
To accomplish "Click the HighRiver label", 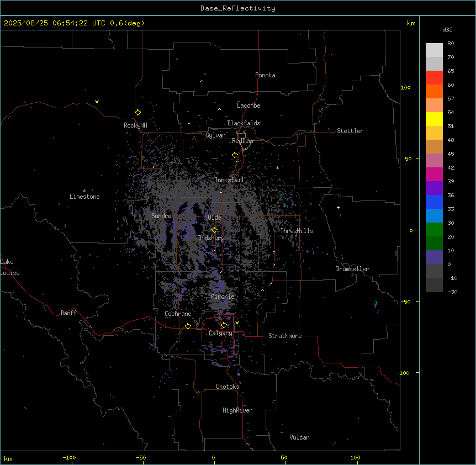I will 237,410.
